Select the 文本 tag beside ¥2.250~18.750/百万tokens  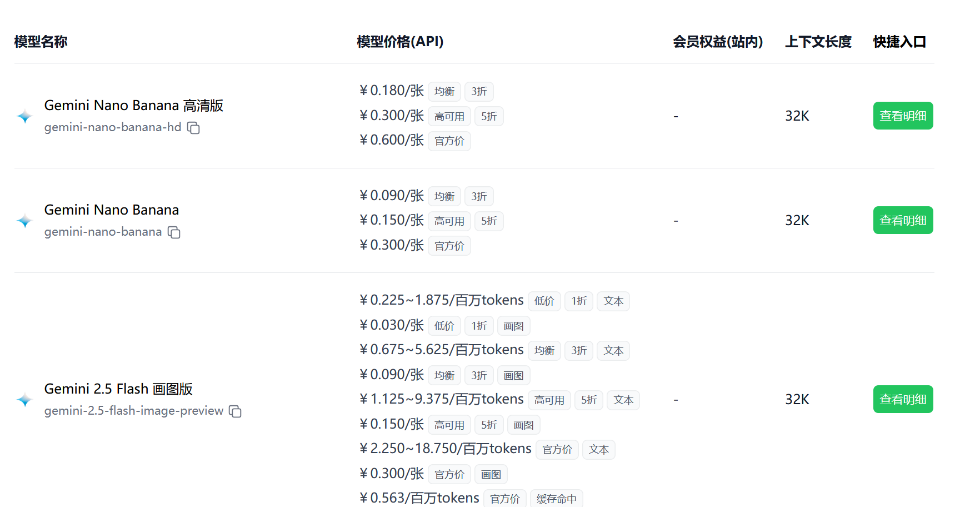598,449
